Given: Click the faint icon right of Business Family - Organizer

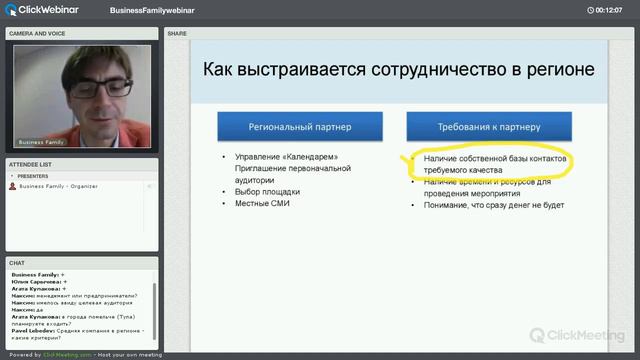Looking at the screenshot, I should tap(149, 186).
